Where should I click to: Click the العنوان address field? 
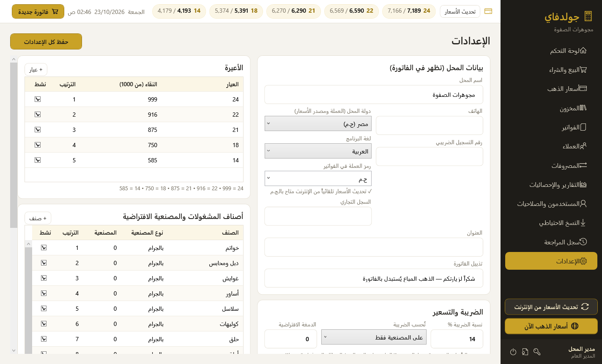374,247
